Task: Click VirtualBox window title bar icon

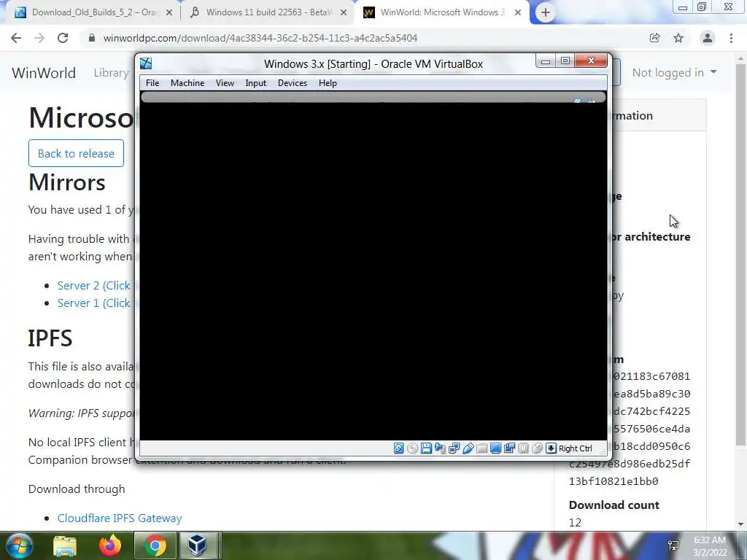Action: pos(146,63)
